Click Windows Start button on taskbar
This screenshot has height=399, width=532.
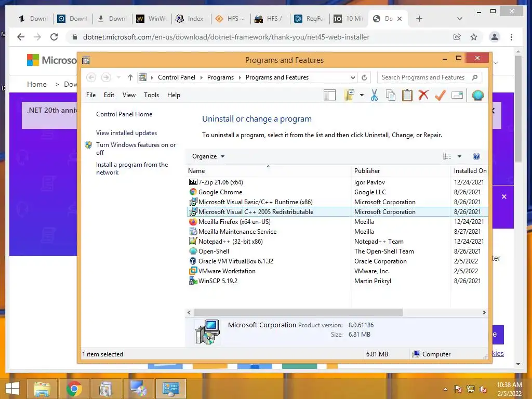[x=12, y=389]
